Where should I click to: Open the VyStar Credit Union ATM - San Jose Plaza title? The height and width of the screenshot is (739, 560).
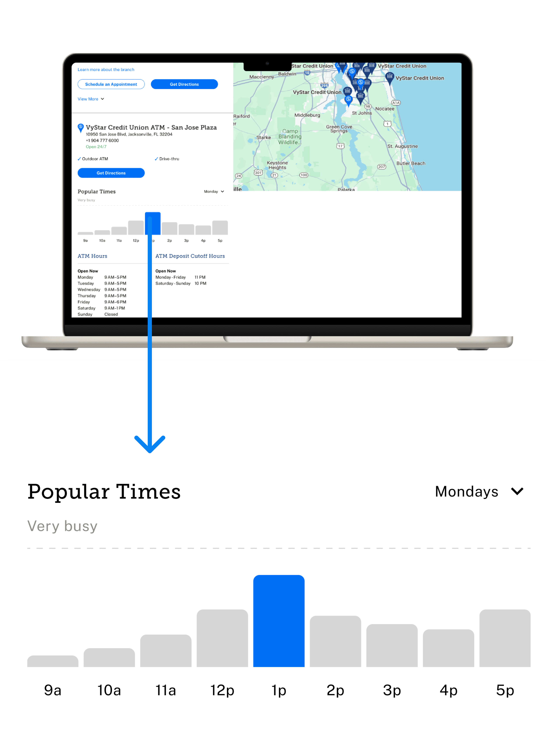pos(151,127)
